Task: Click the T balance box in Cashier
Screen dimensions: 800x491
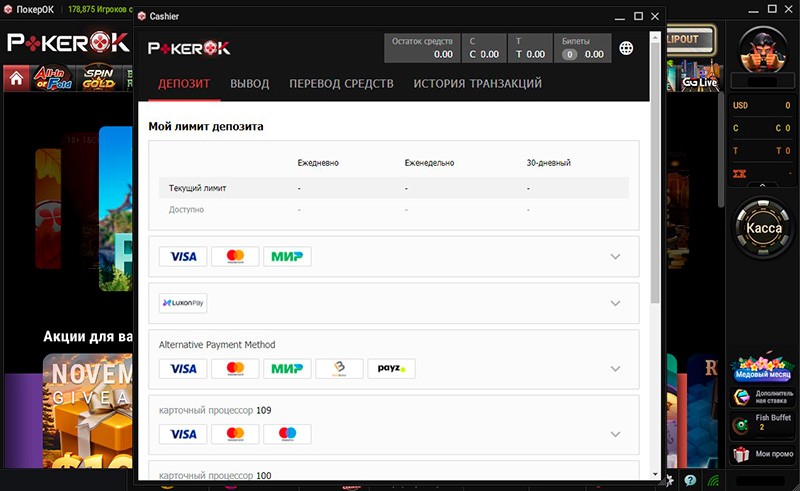Action: click(x=530, y=48)
